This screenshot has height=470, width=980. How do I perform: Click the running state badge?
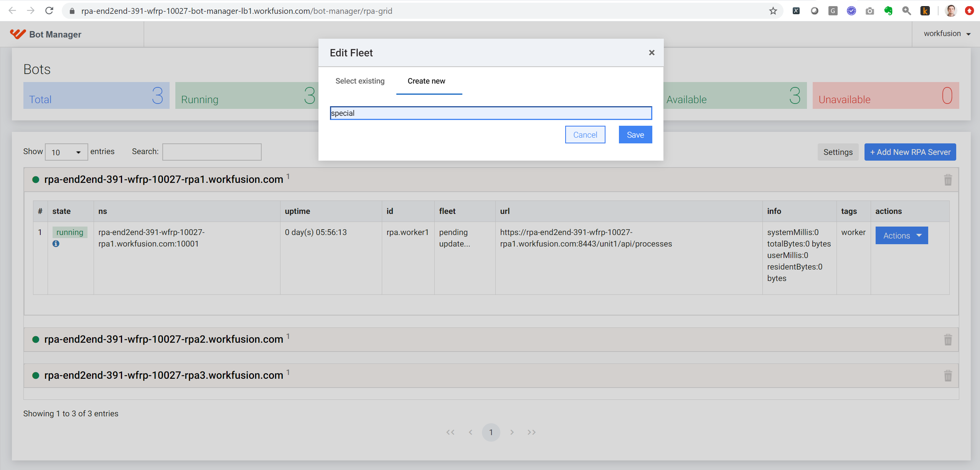pos(70,232)
